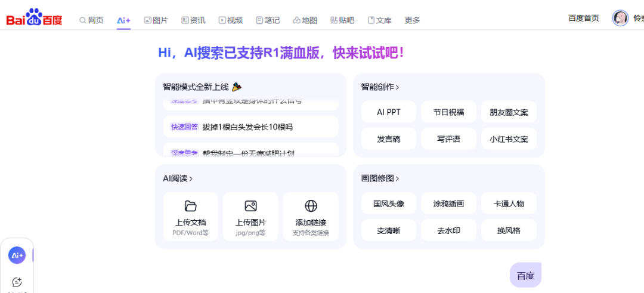Choose 节日祝福 creation option
Image resolution: width=644 pixels, height=293 pixels.
(448, 112)
